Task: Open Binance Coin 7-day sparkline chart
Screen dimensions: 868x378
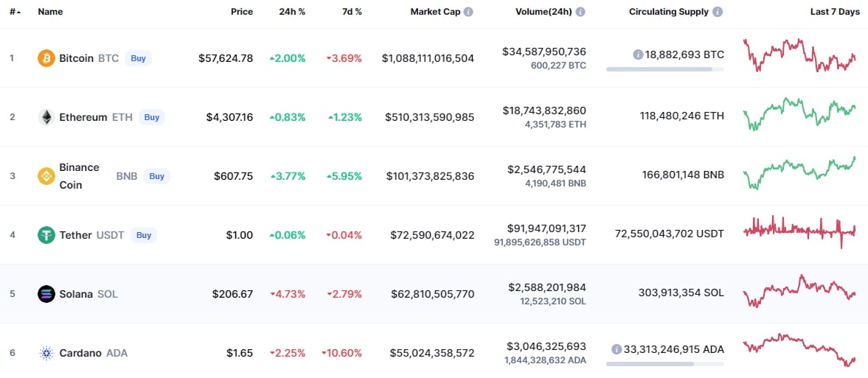Action: tap(799, 173)
